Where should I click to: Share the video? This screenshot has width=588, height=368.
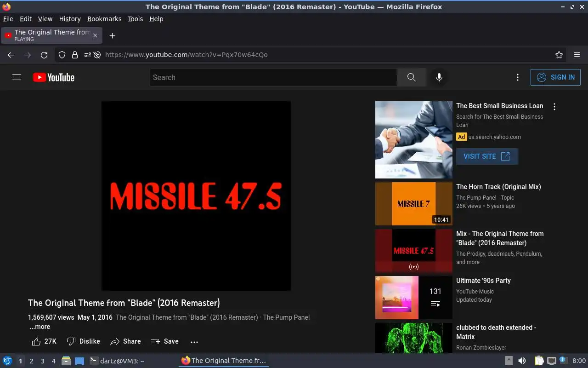pyautogui.click(x=125, y=341)
